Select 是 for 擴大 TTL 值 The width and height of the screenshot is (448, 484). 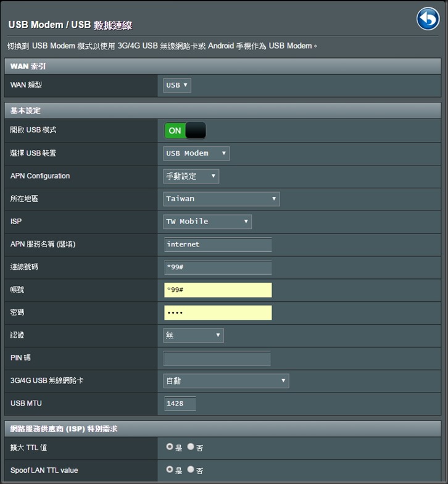click(x=169, y=446)
